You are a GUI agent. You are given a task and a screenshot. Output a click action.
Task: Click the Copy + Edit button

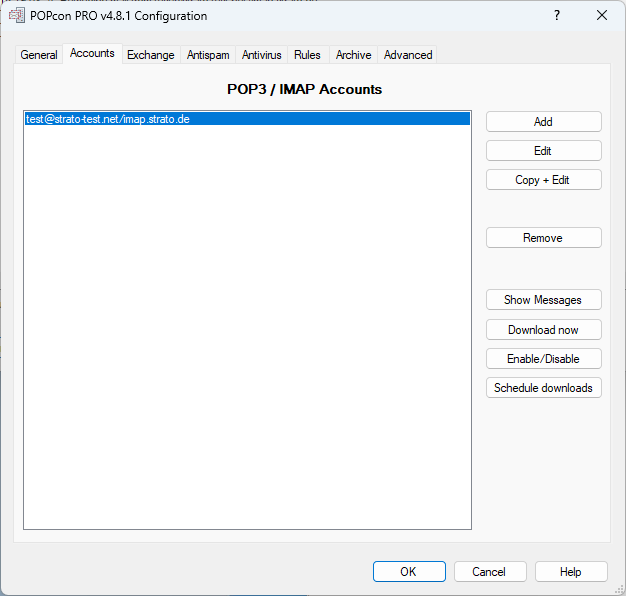pos(543,180)
